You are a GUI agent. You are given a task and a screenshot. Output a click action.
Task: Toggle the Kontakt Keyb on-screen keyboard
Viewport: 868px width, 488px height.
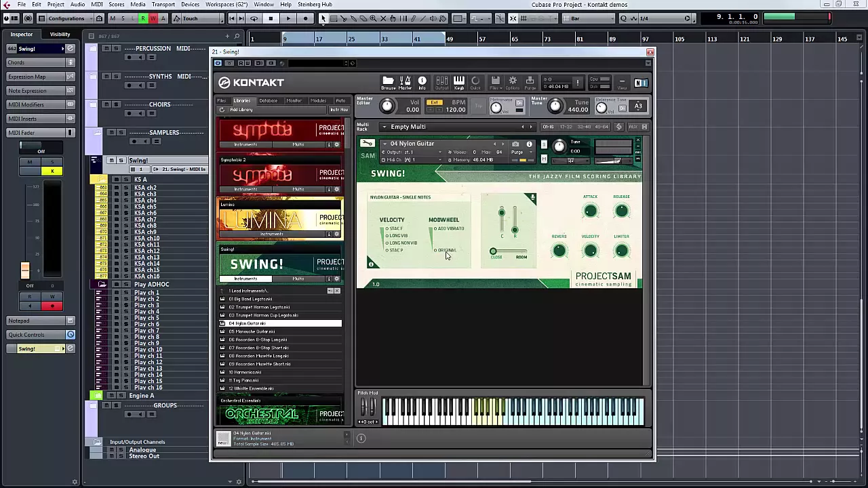(459, 83)
